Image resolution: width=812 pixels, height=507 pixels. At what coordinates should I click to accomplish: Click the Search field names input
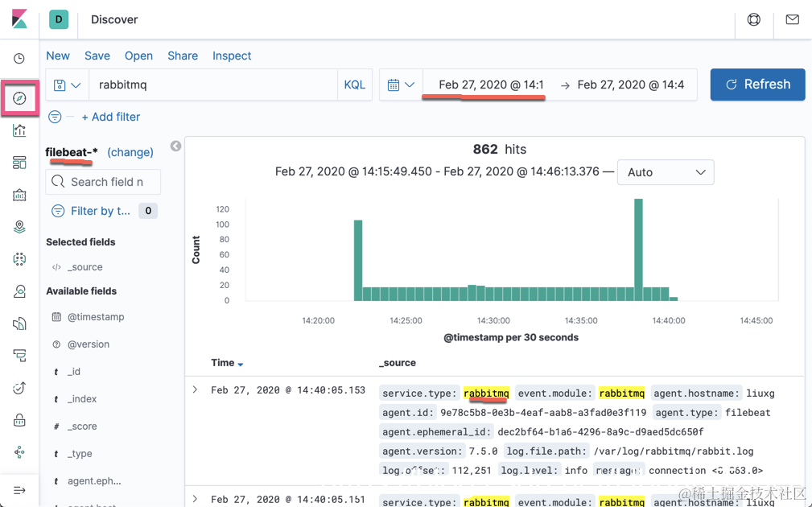coord(103,182)
